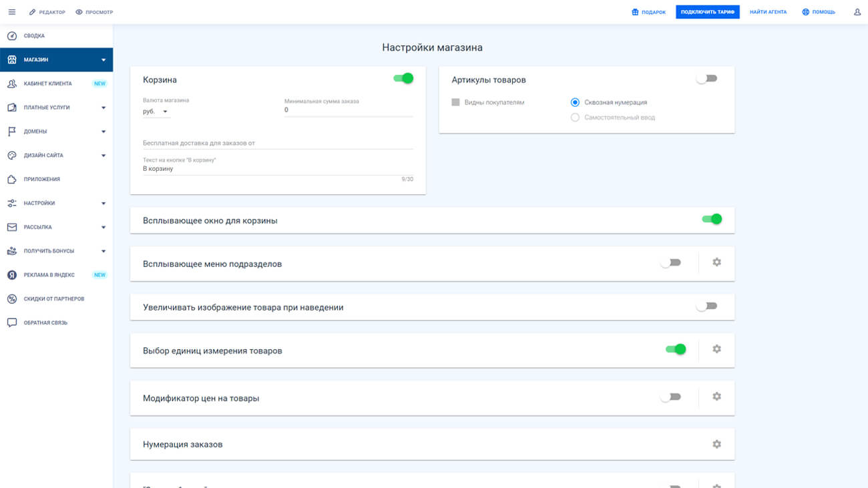Expand the Платные услуги sidebar section
This screenshot has width=868, height=488.
tap(103, 107)
